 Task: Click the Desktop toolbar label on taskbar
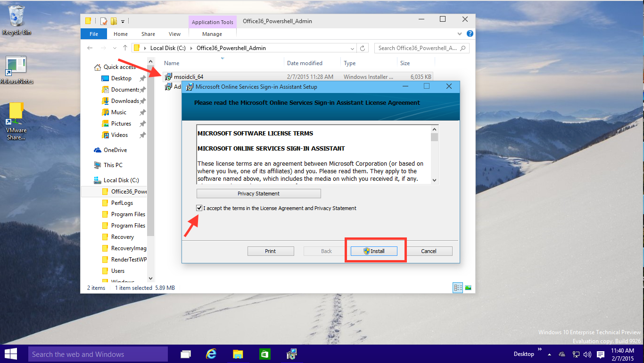[524, 354]
